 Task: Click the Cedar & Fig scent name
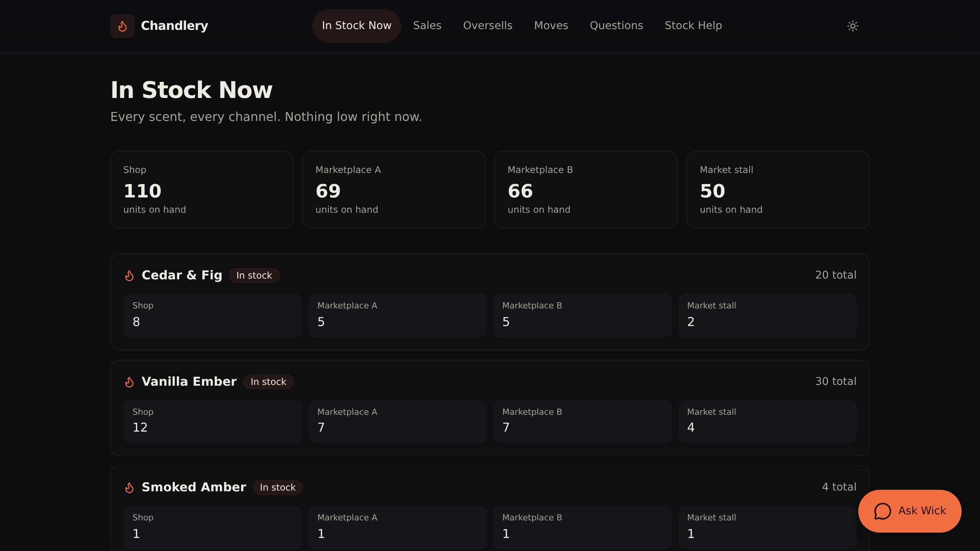coord(182,275)
